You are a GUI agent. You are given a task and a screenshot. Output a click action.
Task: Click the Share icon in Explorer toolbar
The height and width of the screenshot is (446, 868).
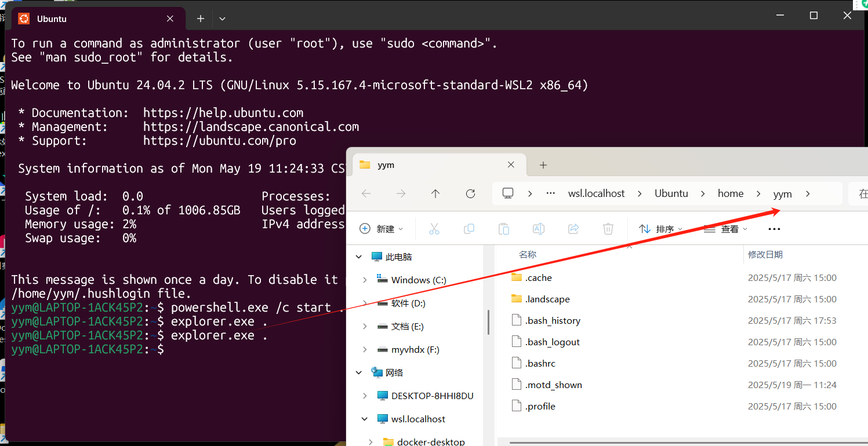tap(573, 229)
